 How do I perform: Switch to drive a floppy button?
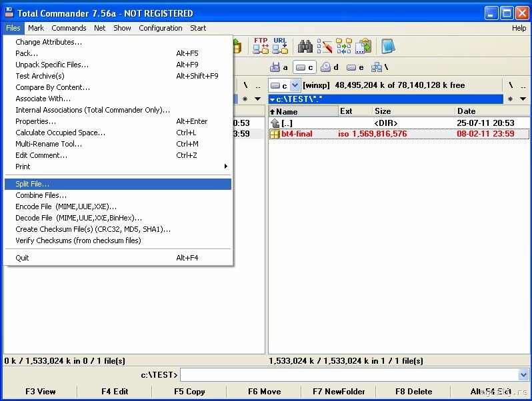279,67
